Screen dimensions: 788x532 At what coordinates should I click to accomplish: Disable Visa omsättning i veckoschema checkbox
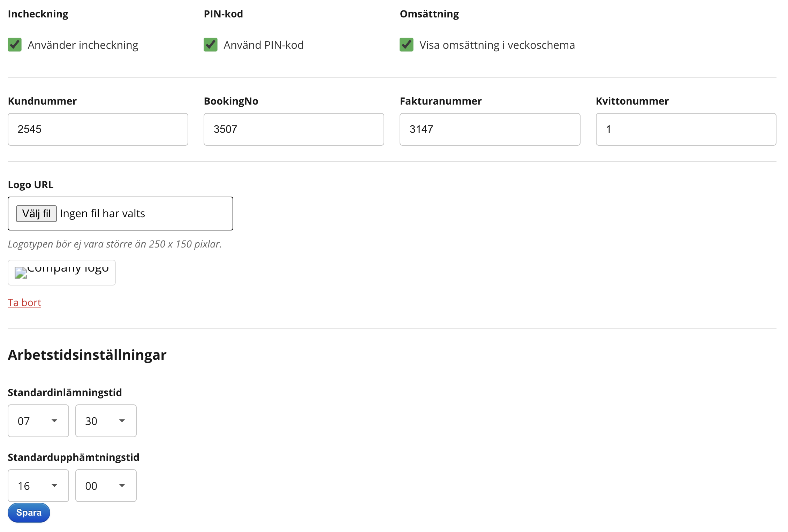[x=407, y=45]
